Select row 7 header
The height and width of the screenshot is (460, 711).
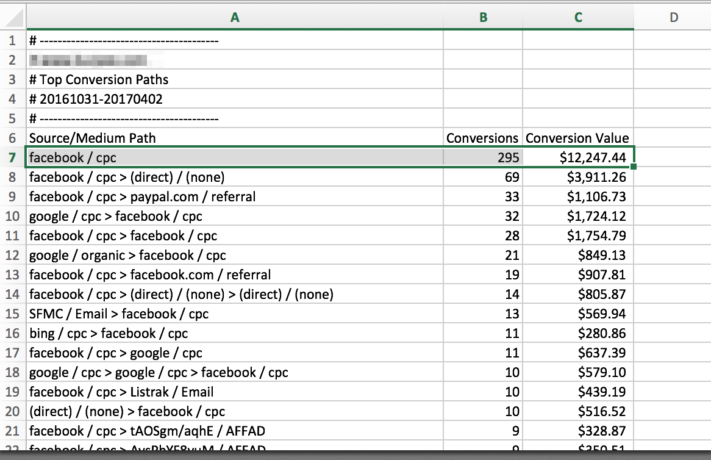point(12,157)
